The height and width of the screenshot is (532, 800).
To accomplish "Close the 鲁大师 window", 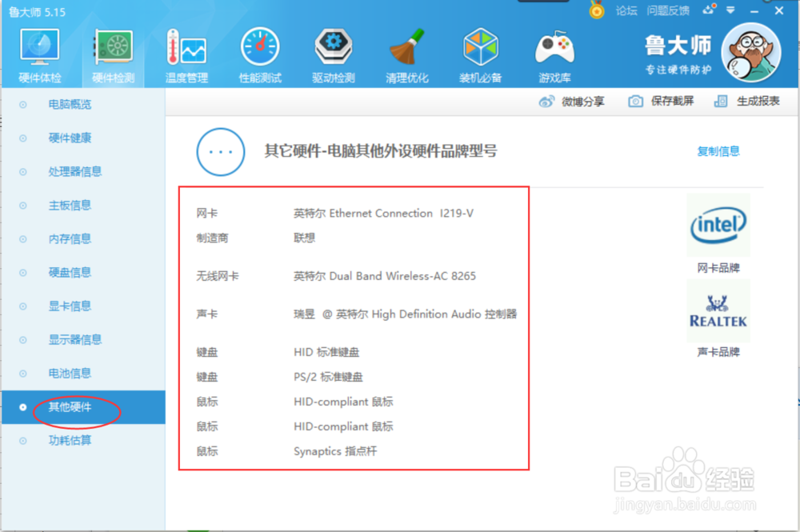I will 779,10.
